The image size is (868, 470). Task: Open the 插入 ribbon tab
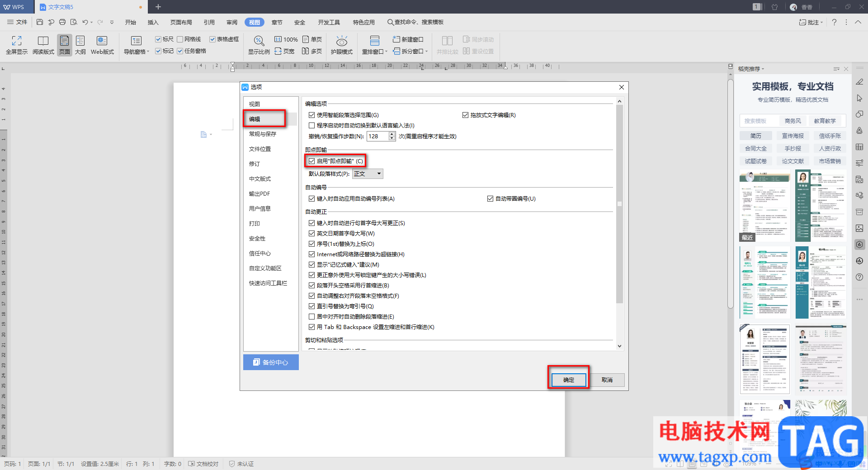pos(153,22)
